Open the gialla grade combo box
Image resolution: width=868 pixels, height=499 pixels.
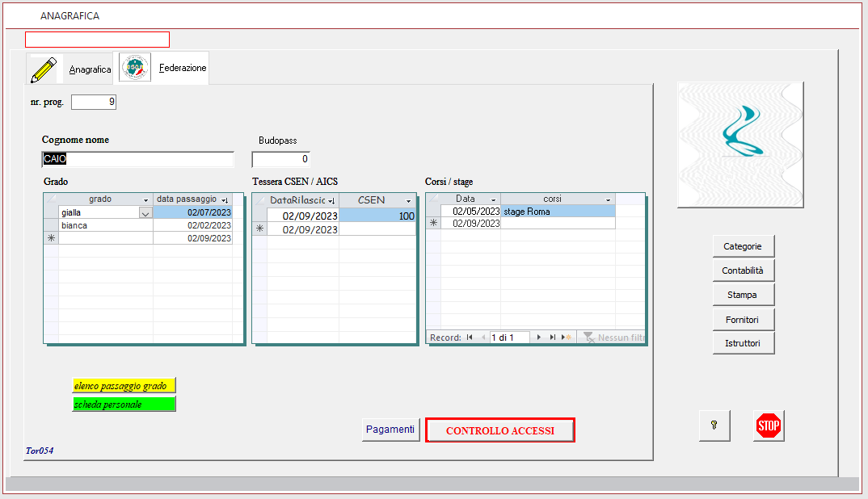click(145, 213)
